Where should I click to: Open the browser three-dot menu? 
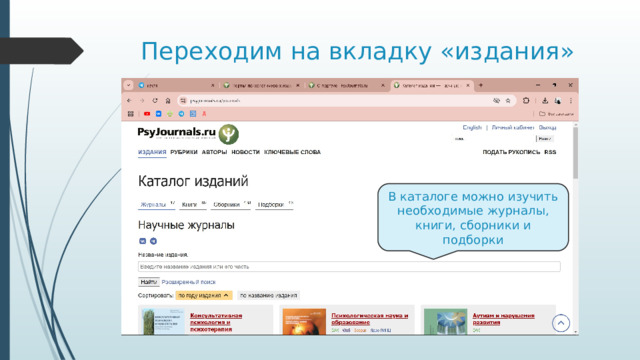(571, 100)
